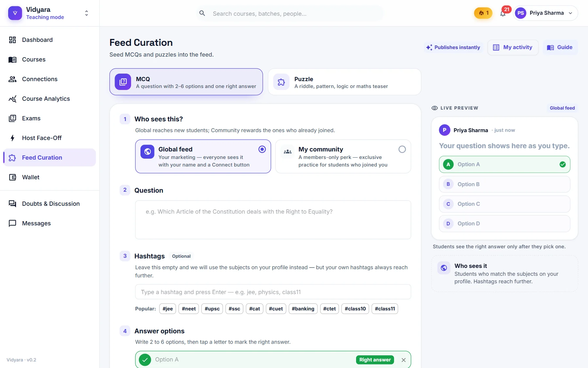The width and height of the screenshot is (588, 368).
Task: Open the Priya Sharma account menu
Action: [546, 13]
